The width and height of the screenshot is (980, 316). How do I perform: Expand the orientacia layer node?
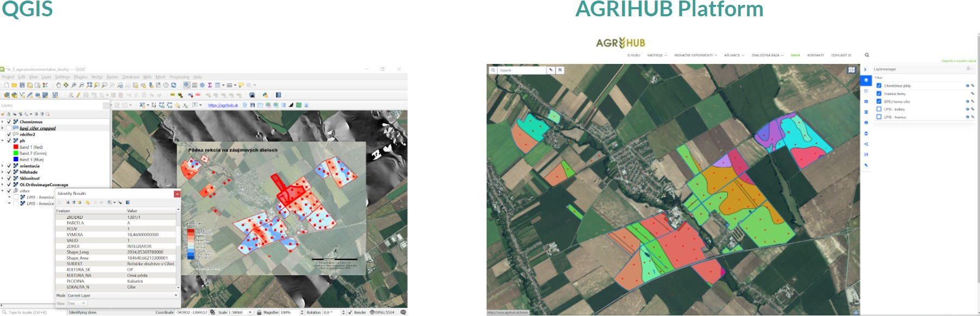(3, 166)
